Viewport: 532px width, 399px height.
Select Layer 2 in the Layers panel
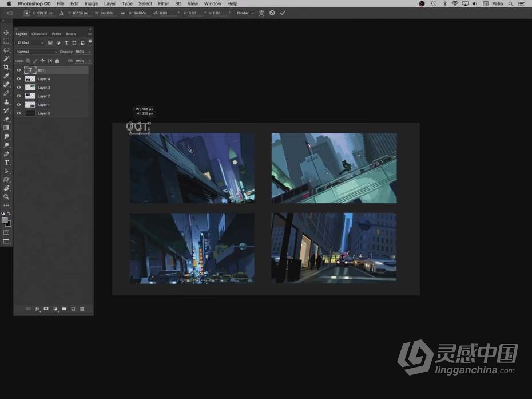coord(44,96)
